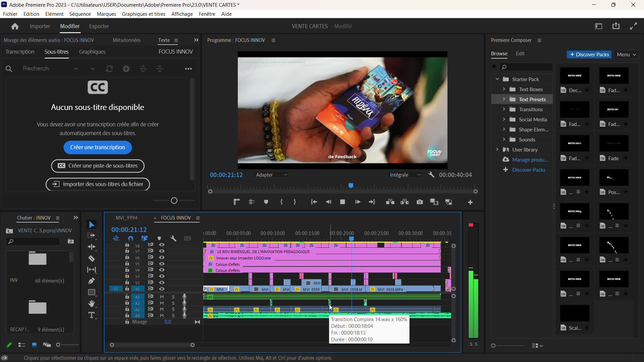Select the Type tool
This screenshot has height=362, width=644.
92,315
